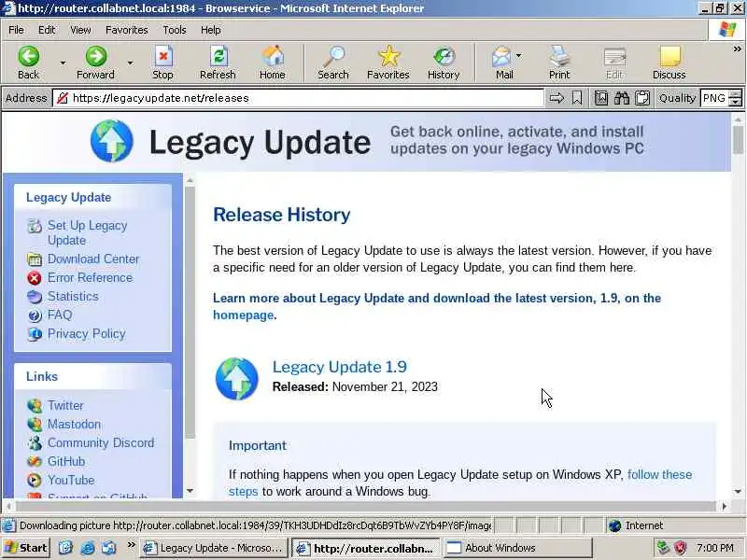Click the Privacy Policy info icon

click(x=35, y=334)
